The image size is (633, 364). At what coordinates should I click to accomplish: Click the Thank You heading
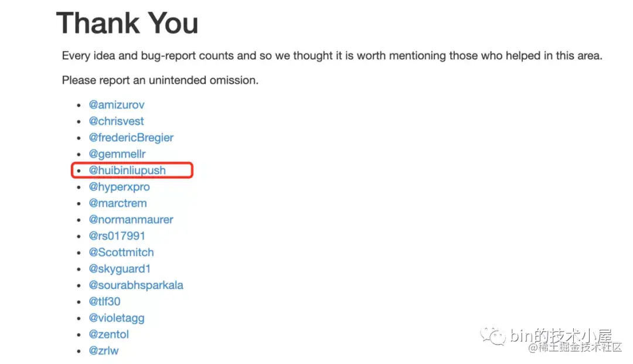click(x=127, y=23)
